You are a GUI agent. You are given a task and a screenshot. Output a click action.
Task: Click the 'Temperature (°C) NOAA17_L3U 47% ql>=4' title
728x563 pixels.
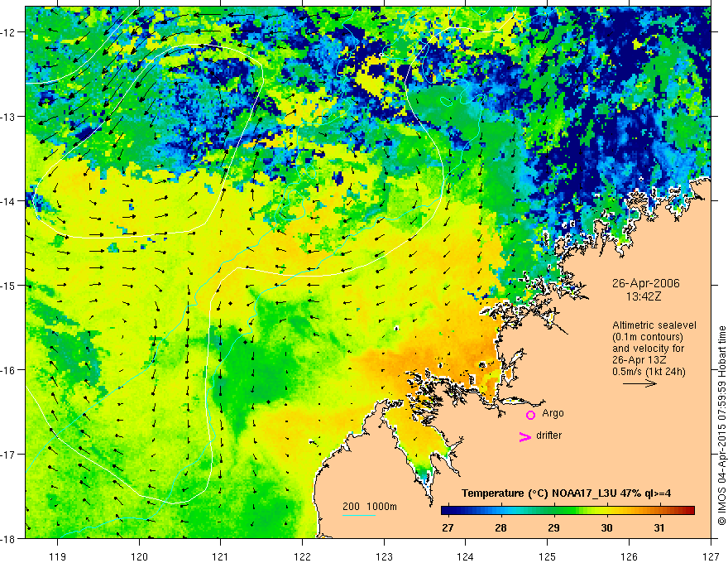pos(566,493)
